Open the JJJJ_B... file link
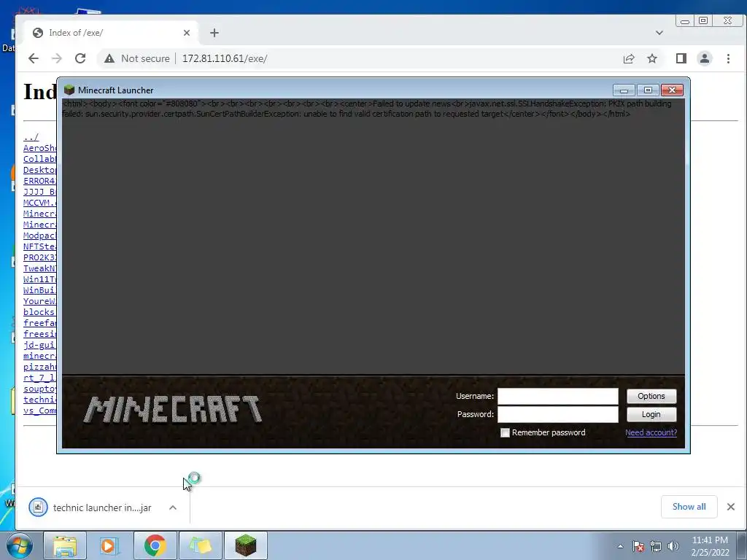Image resolution: width=747 pixels, height=560 pixels. [x=39, y=192]
